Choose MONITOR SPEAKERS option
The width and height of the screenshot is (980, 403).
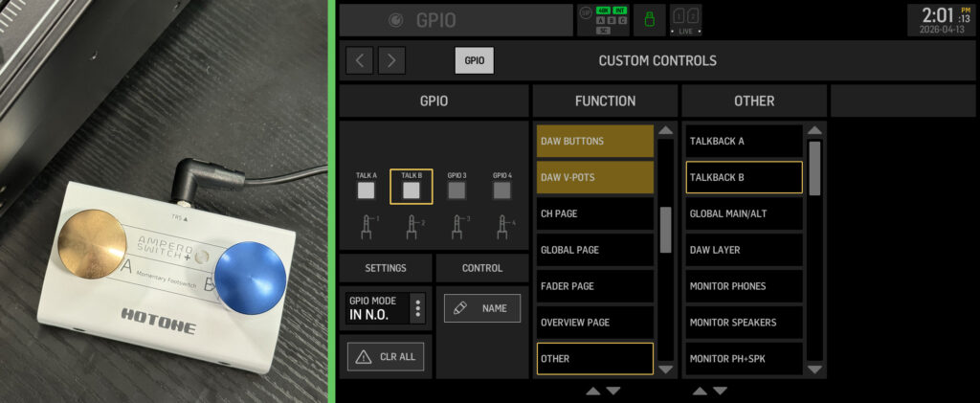[745, 323]
